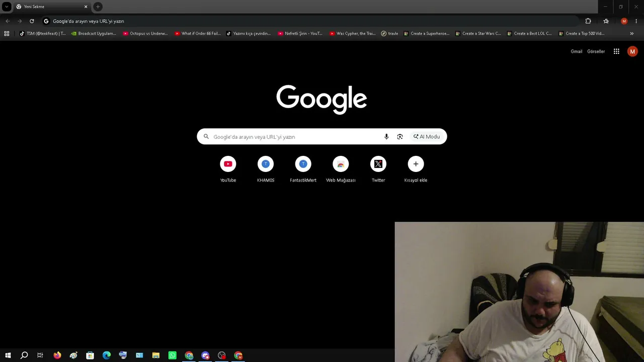The height and width of the screenshot is (362, 644).
Task: Open the Create a Superheroe... bookmark
Action: [x=427, y=34]
